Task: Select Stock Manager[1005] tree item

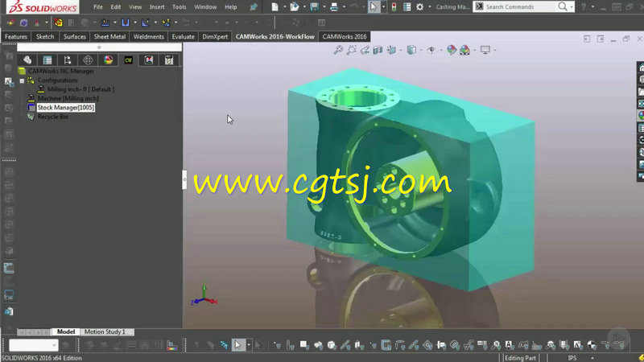Action: (x=66, y=108)
